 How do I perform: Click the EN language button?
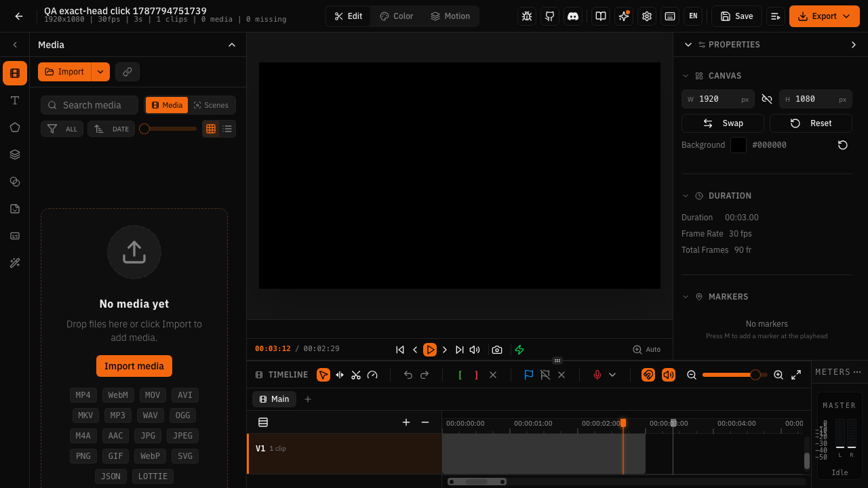[x=693, y=16]
